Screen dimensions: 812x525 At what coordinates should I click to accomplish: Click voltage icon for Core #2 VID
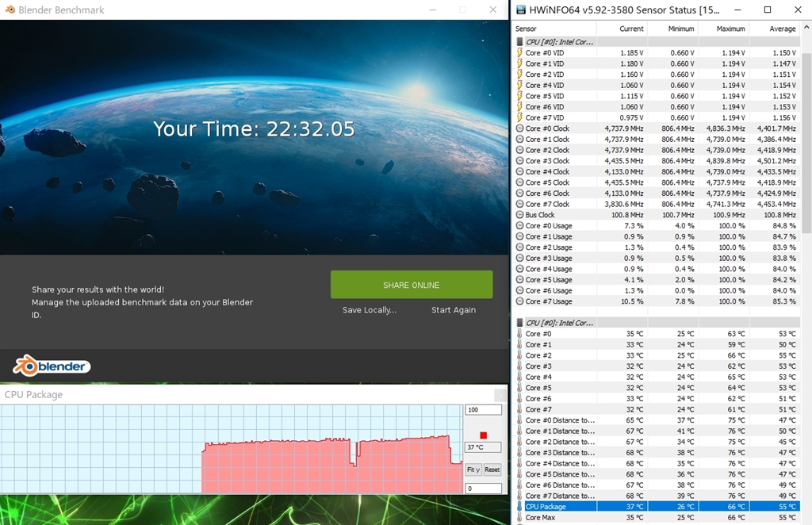519,74
